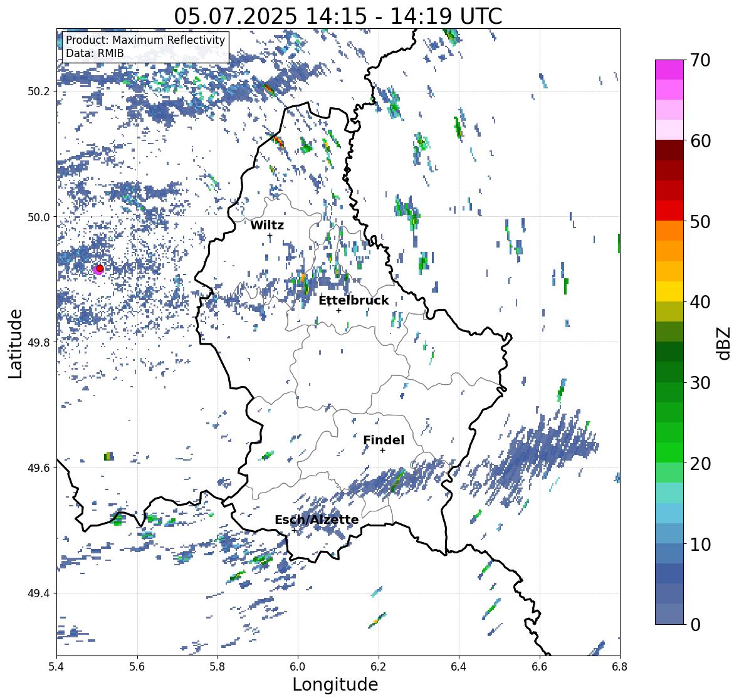Select the plot title with date and UTC time
The height and width of the screenshot is (700, 739).
coord(338,16)
